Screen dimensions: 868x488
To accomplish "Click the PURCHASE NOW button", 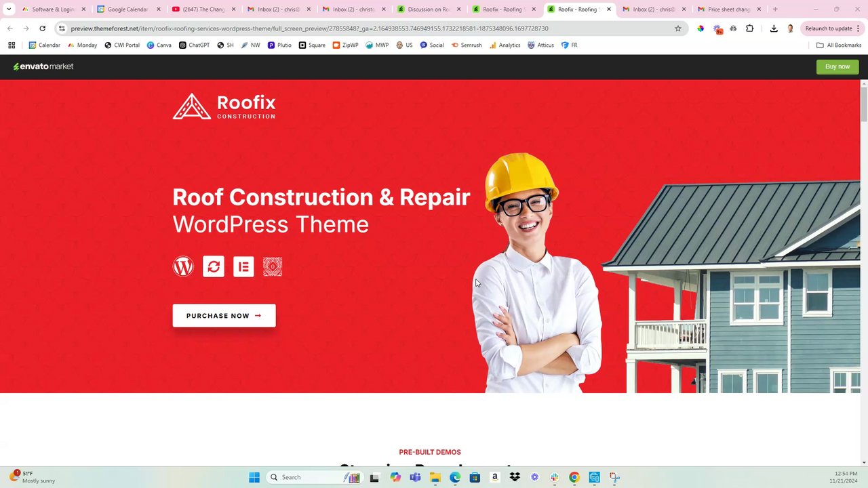I will click(x=224, y=316).
